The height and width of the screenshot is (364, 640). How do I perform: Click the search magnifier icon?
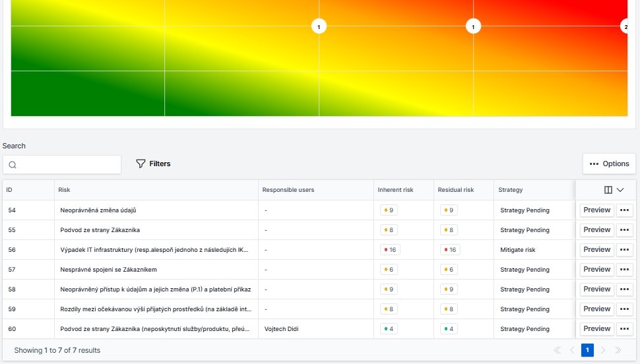[13, 165]
